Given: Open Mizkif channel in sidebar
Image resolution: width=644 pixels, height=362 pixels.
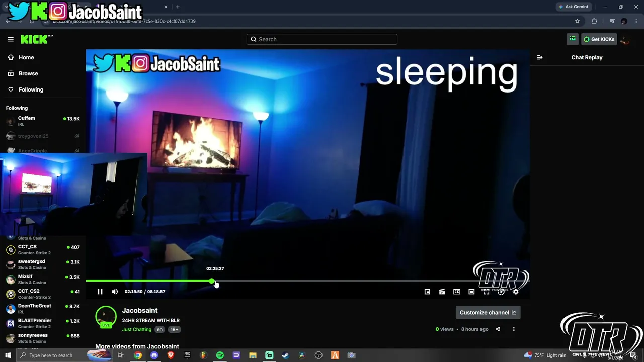Looking at the screenshot, I should tap(43, 279).
